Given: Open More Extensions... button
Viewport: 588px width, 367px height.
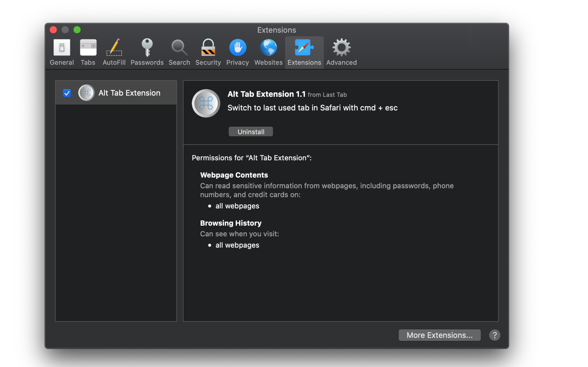Looking at the screenshot, I should [439, 335].
